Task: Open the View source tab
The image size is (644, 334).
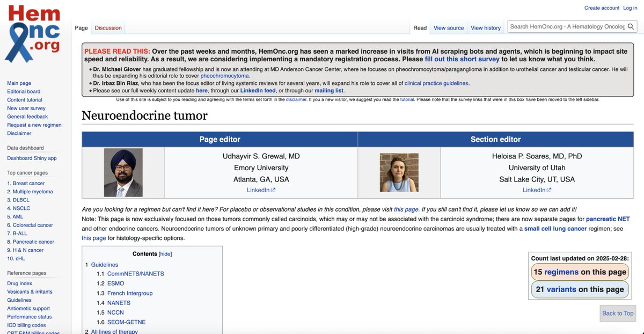Action: click(449, 28)
